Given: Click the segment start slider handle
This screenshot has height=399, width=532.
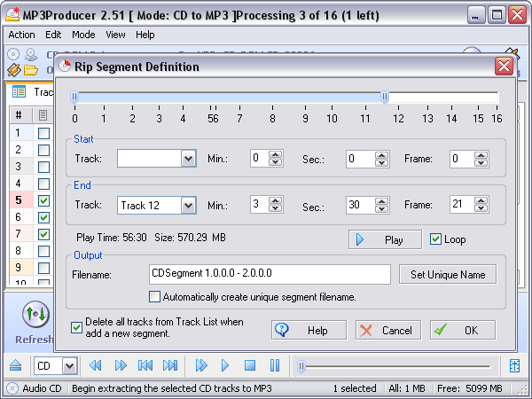Looking at the screenshot, I should point(74,97).
